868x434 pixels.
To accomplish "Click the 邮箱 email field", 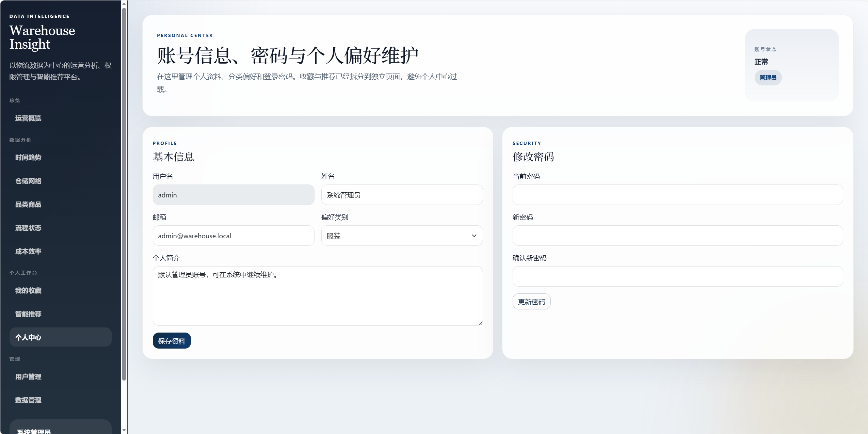I will [x=233, y=236].
